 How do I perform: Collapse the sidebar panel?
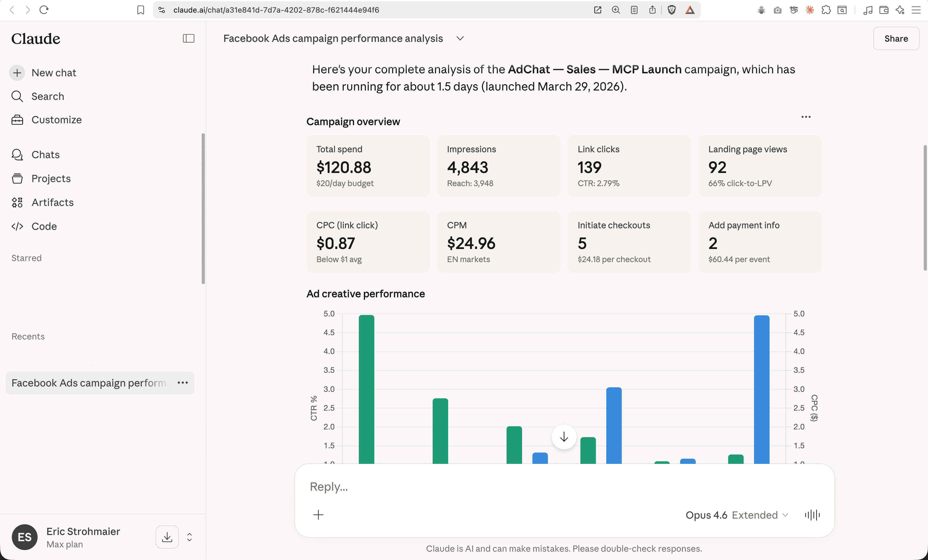[x=188, y=38]
